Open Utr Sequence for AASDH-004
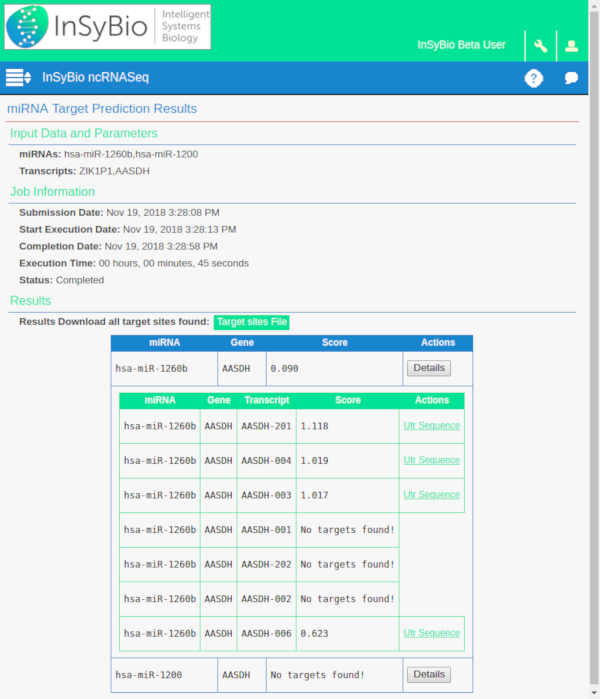The width and height of the screenshot is (600, 699). pyautogui.click(x=431, y=460)
